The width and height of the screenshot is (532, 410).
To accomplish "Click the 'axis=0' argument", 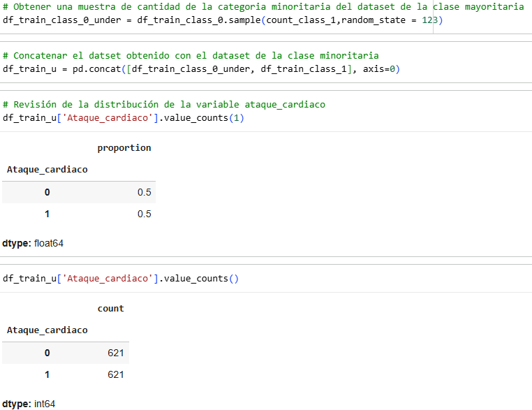I will click(378, 69).
